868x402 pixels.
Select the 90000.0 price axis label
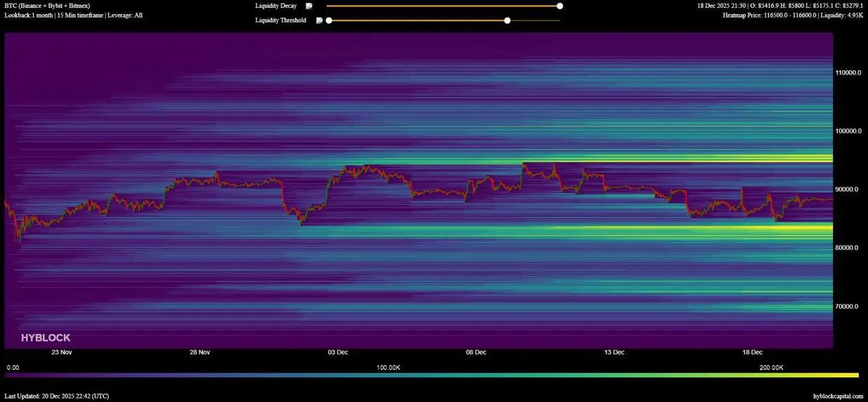[849, 189]
